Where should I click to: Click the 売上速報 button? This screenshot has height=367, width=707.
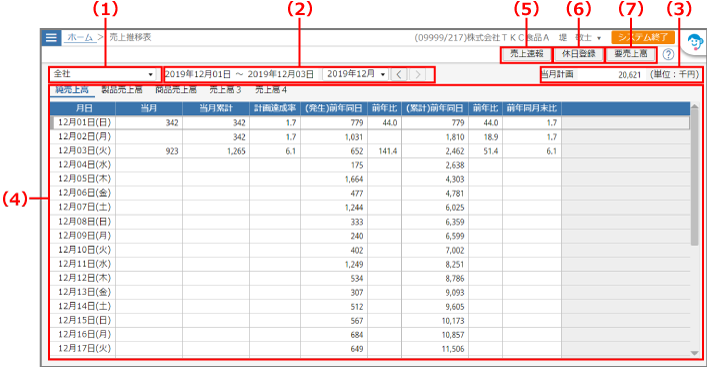click(526, 54)
